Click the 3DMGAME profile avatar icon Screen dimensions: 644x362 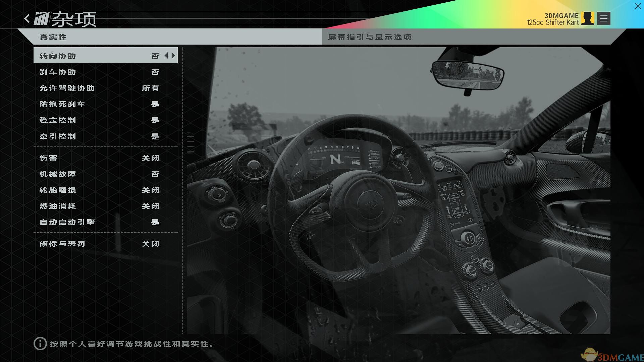587,18
